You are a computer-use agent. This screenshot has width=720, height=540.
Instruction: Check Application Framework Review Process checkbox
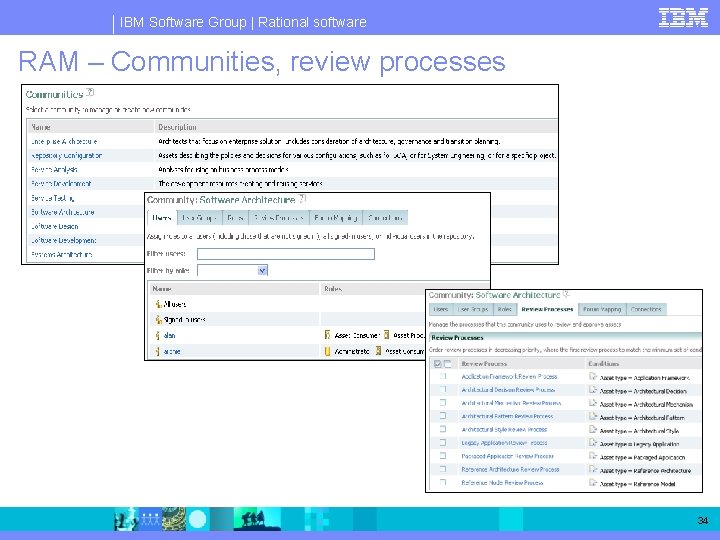[443, 376]
